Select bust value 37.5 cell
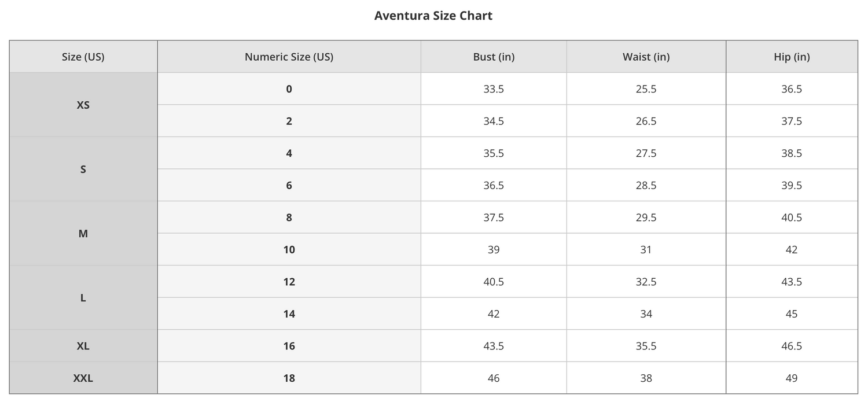 click(x=494, y=217)
